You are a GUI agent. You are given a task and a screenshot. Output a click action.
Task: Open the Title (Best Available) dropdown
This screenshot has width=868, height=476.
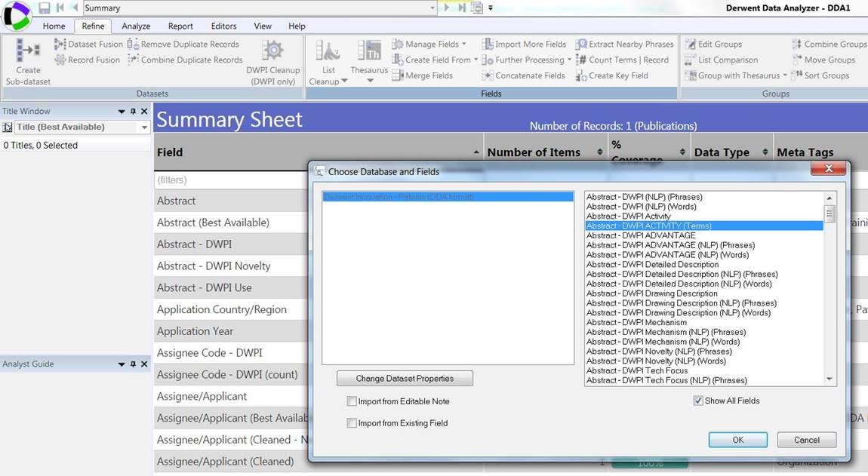point(143,127)
